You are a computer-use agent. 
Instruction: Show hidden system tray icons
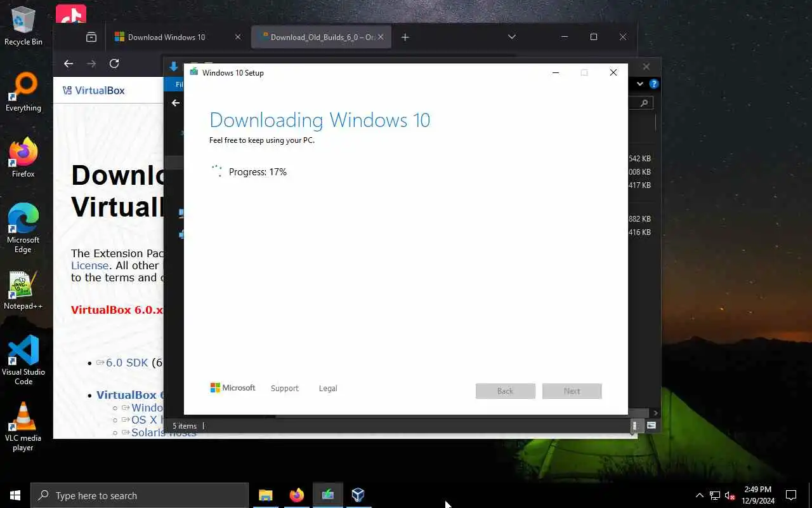coord(700,495)
